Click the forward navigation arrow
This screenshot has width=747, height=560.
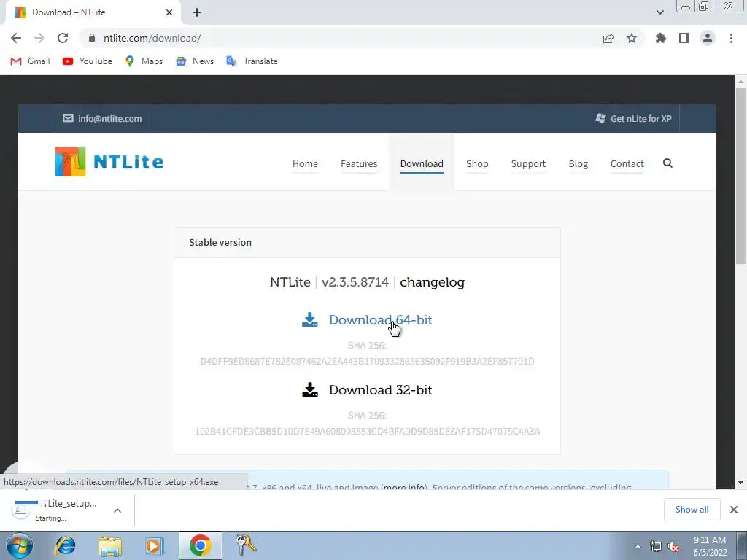click(39, 38)
